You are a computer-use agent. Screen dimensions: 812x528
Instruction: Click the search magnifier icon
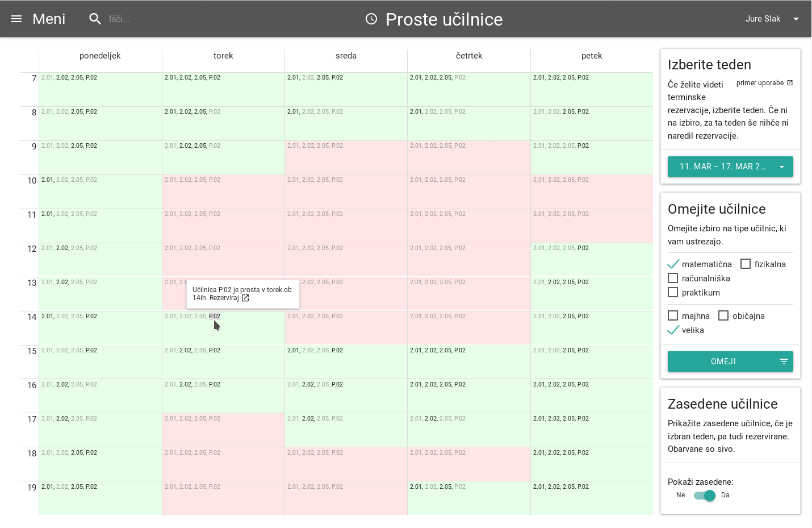tap(95, 19)
